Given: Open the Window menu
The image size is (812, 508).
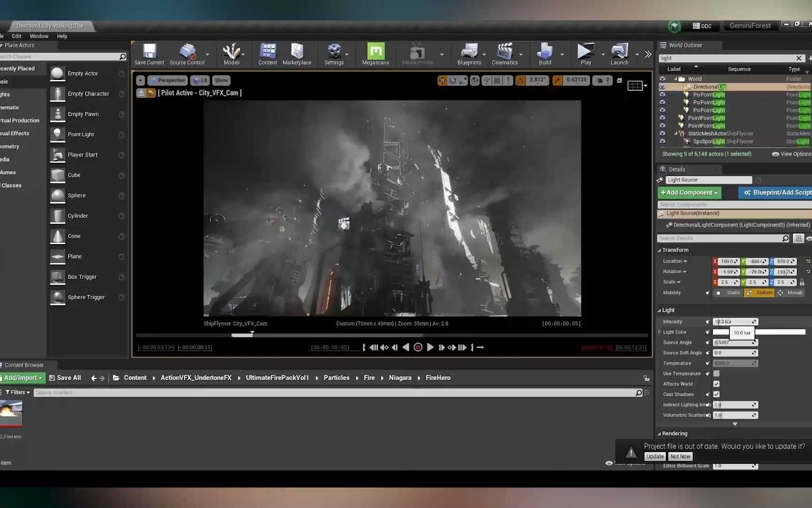Looking at the screenshot, I should click(39, 36).
